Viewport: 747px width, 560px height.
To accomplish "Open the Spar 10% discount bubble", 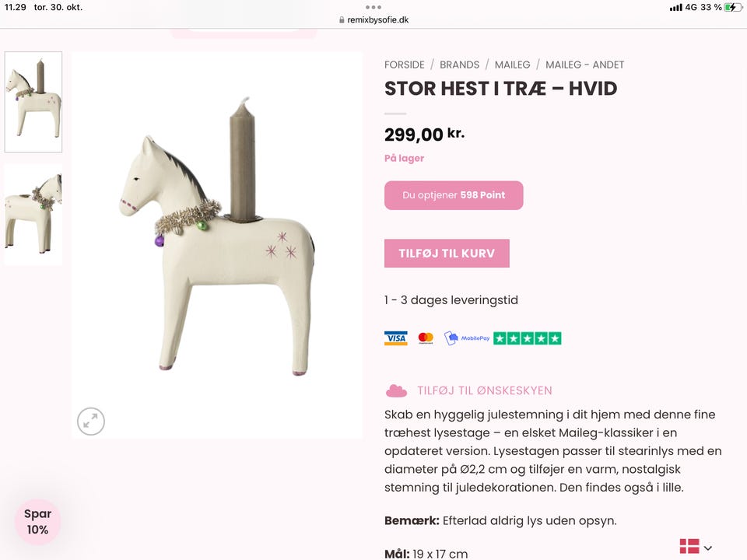I will (x=37, y=521).
